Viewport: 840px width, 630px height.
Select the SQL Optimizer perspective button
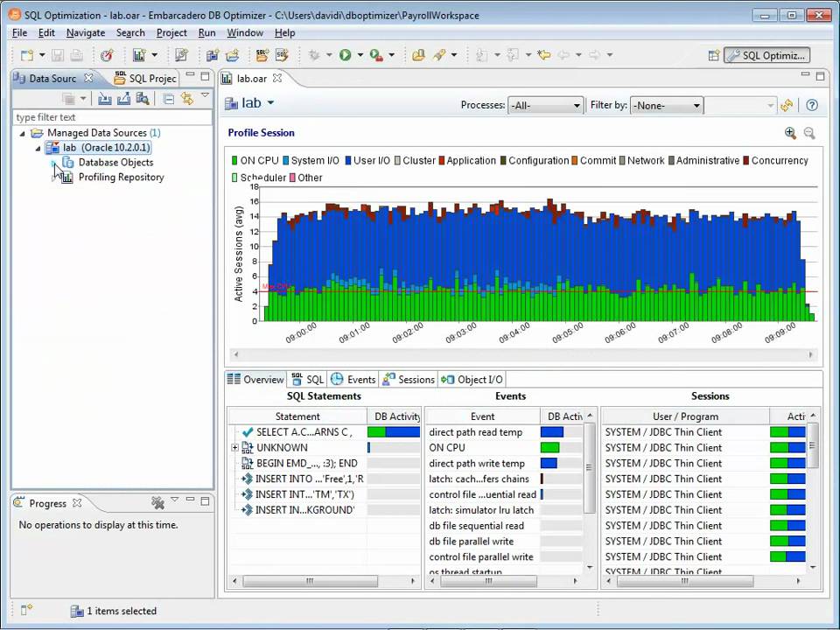pos(766,55)
